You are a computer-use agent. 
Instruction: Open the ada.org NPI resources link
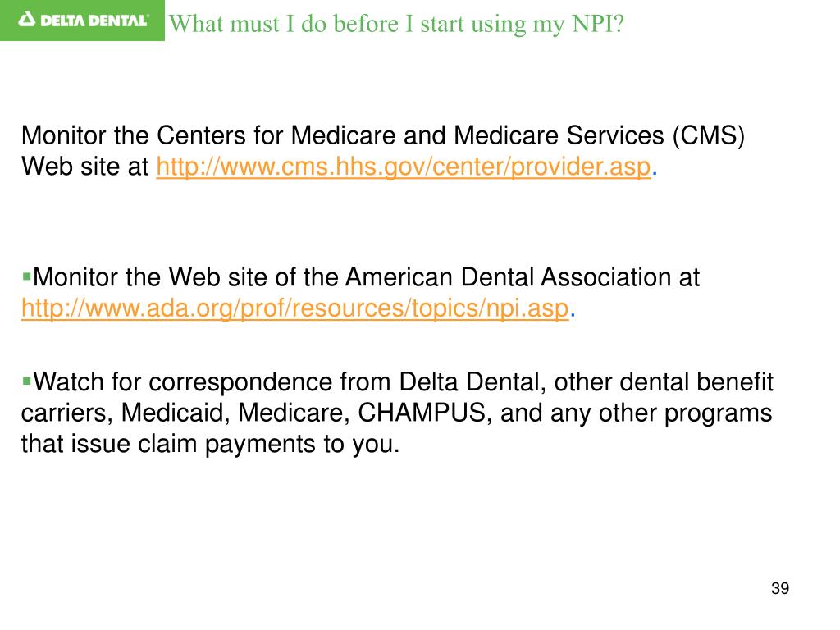click(294, 308)
